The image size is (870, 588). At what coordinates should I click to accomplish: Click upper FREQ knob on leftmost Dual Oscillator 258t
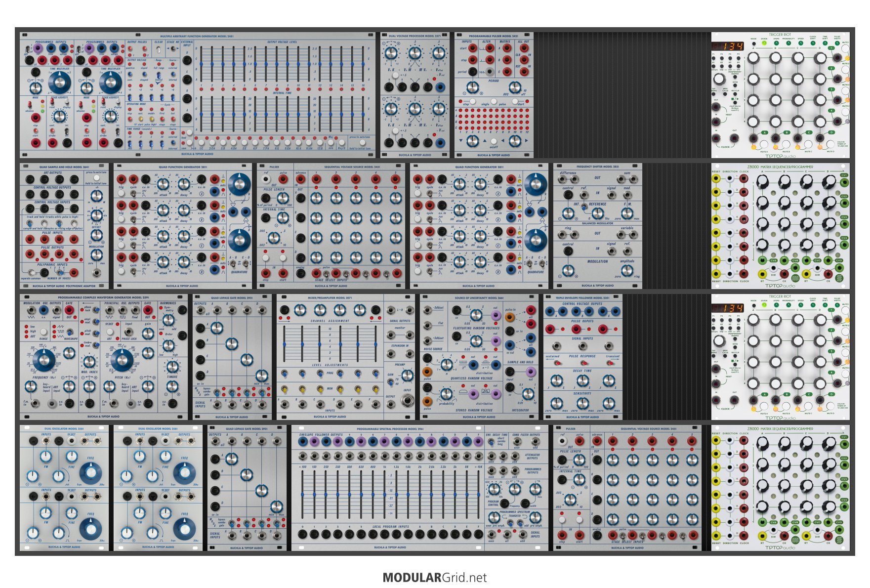(x=90, y=473)
